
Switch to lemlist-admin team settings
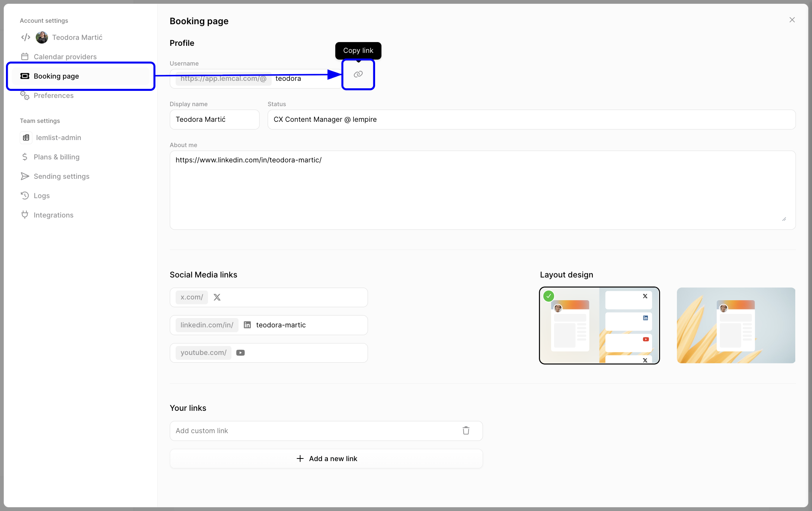58,137
